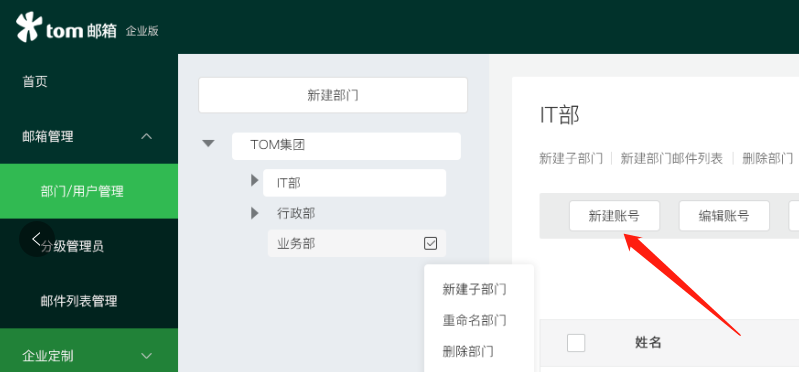Open 首页 in the sidebar
The image size is (799, 372).
click(35, 82)
